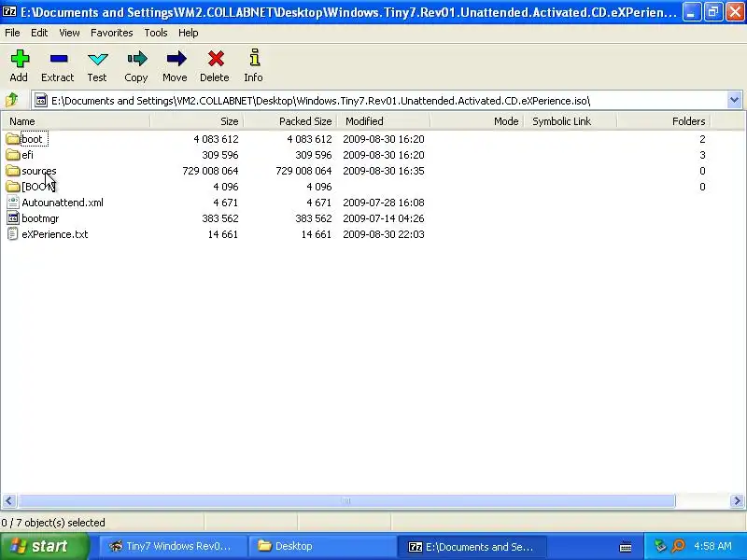Click the horizontal scrollbar thumb
Screen dimensions: 747x560
[346, 500]
